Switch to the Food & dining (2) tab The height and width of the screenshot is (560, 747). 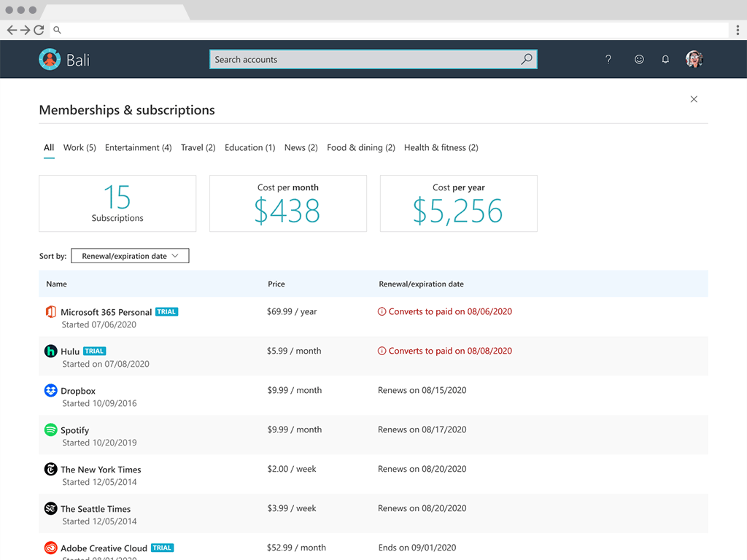[x=361, y=147]
